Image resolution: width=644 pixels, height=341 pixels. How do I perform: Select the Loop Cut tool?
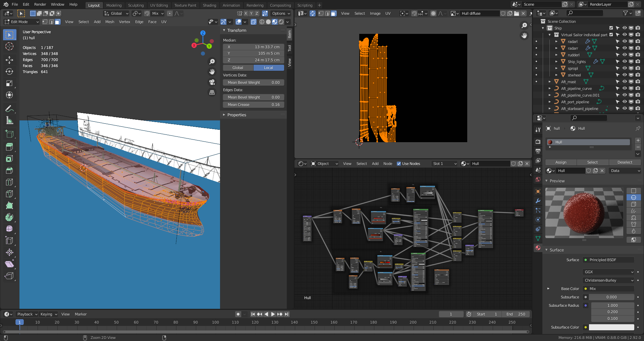coord(9,182)
